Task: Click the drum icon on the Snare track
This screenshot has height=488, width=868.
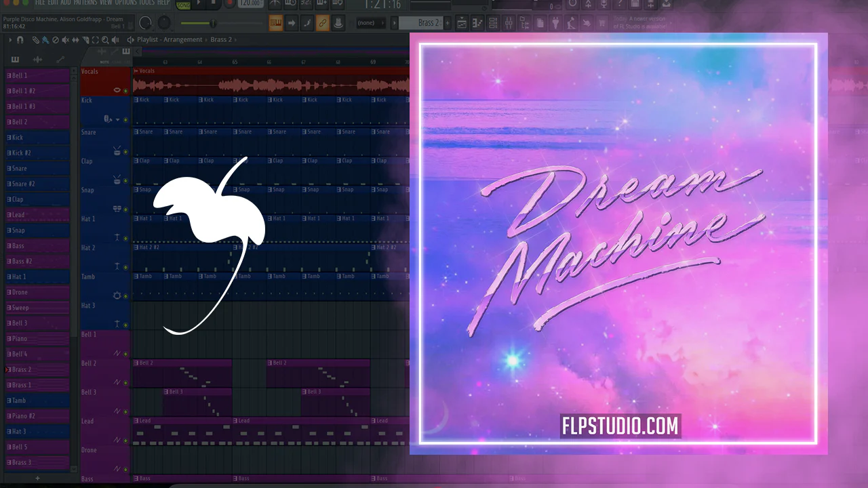Action: tap(117, 149)
